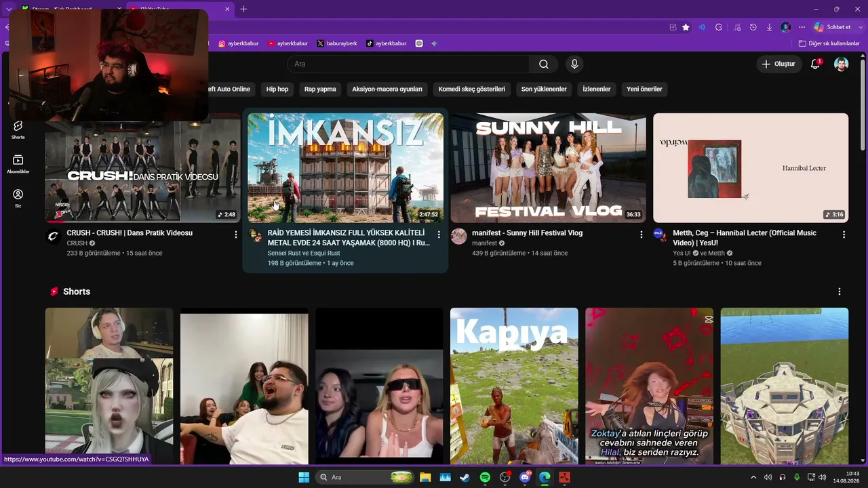Viewport: 868px width, 488px height.
Task: Open the YouTube account avatar menu
Action: (x=841, y=64)
